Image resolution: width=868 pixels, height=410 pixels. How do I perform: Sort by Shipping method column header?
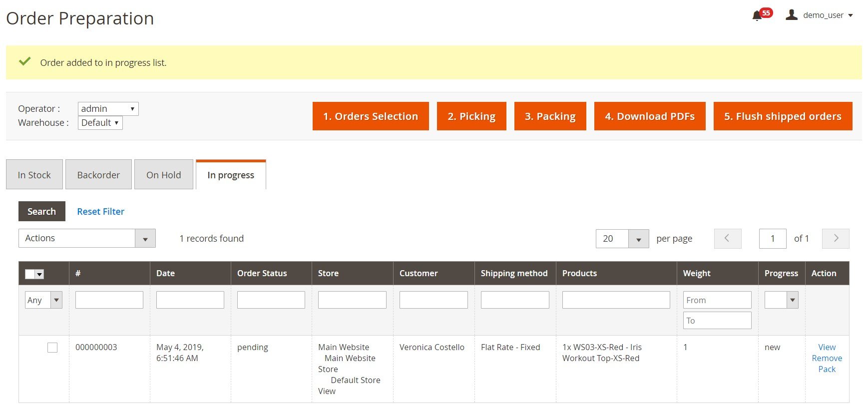point(514,273)
